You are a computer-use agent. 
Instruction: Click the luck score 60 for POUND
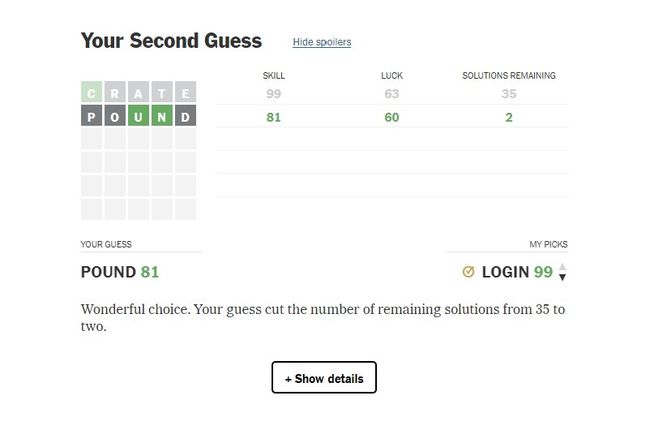tap(392, 117)
